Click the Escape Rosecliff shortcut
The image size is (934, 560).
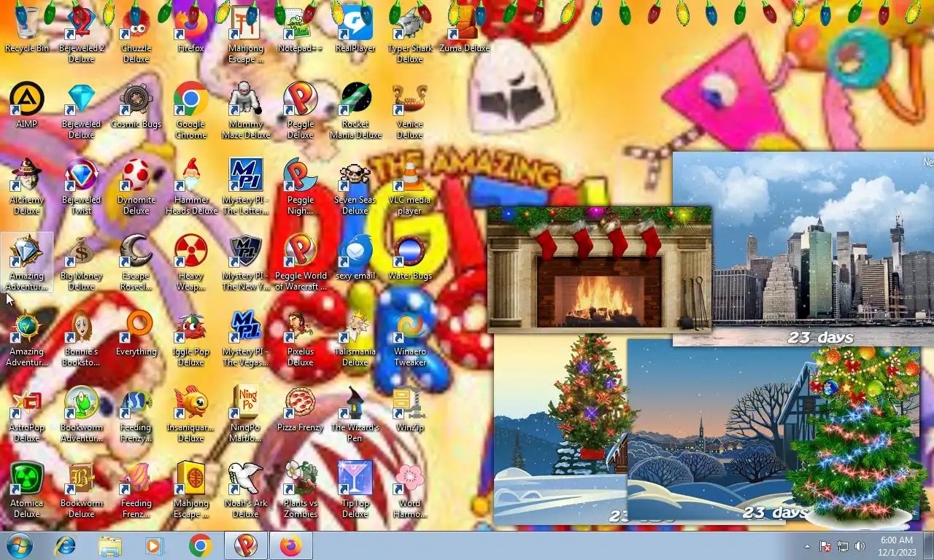coord(136,262)
